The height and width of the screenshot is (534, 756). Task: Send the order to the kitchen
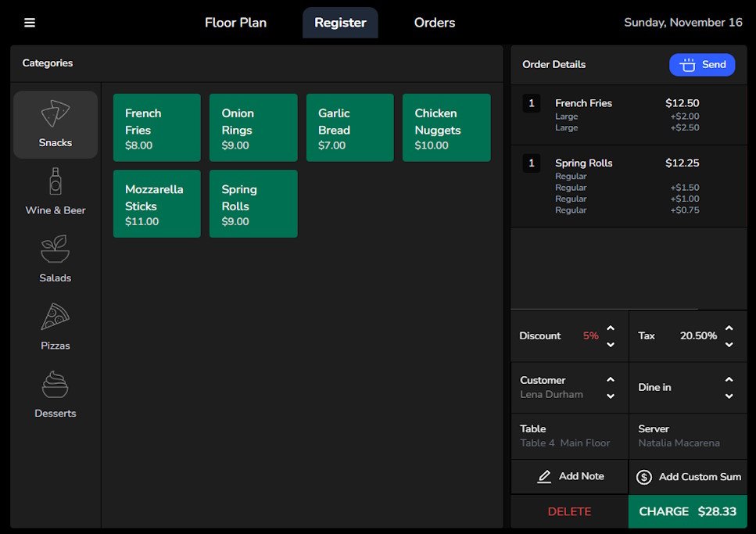pos(702,65)
